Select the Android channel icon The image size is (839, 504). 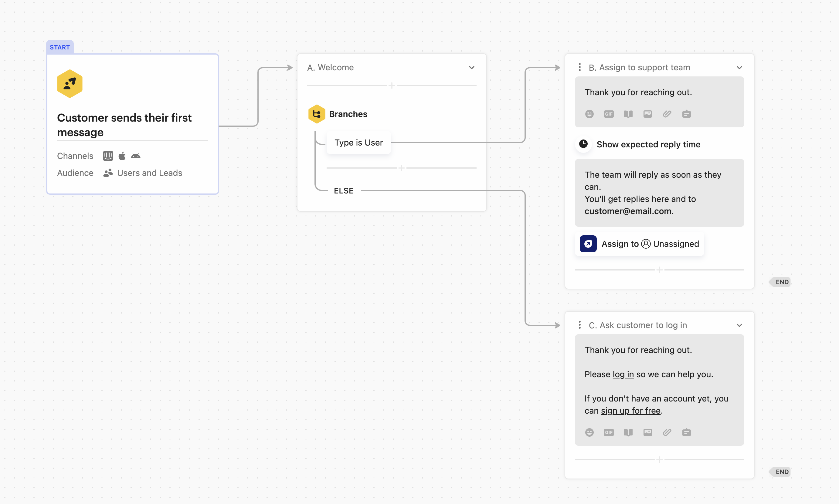[x=136, y=156]
